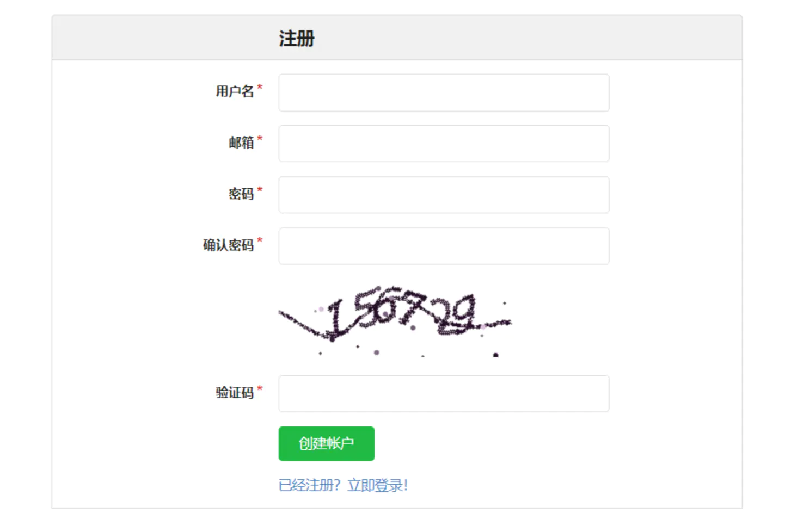Click the red asterisk next to 密码
Viewport: 785px width, 532px height.
(x=260, y=189)
